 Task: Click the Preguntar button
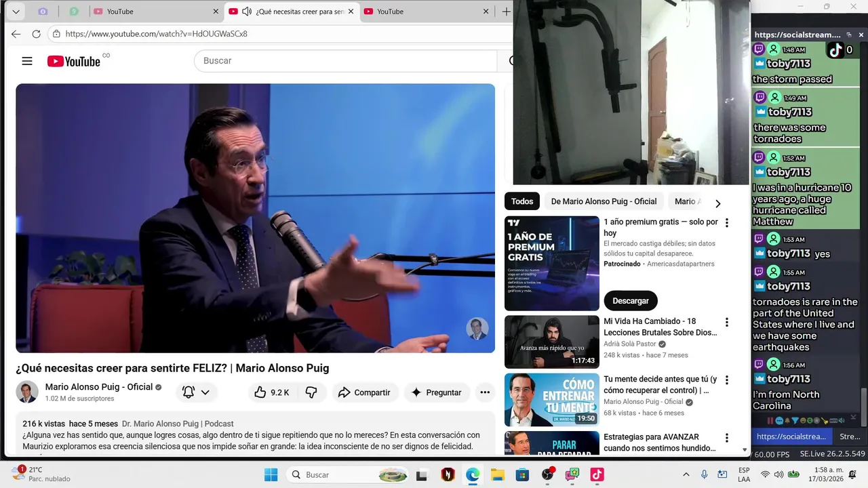coord(436,392)
